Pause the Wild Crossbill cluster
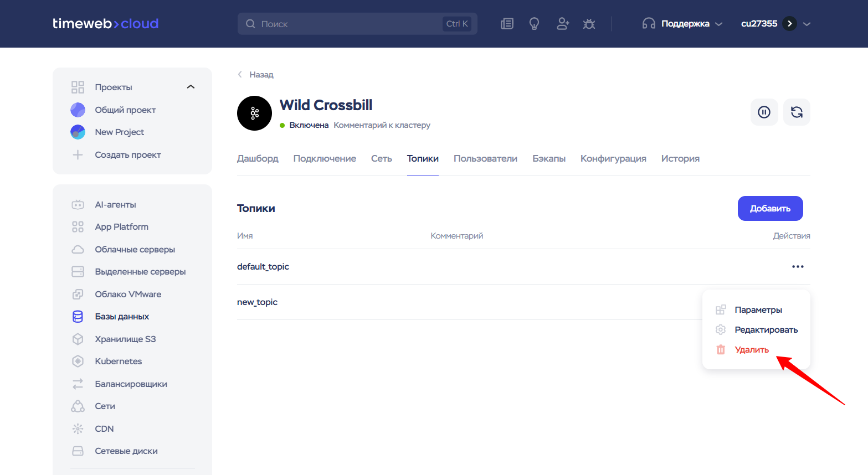Image resolution: width=868 pixels, height=475 pixels. [x=764, y=112]
